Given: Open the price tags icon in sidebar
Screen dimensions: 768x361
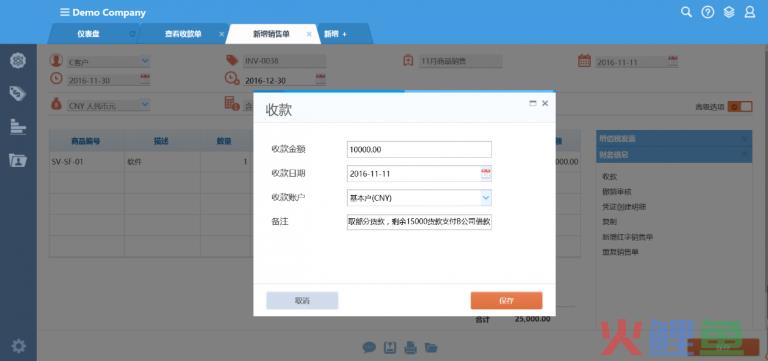Looking at the screenshot, I should coord(18,93).
